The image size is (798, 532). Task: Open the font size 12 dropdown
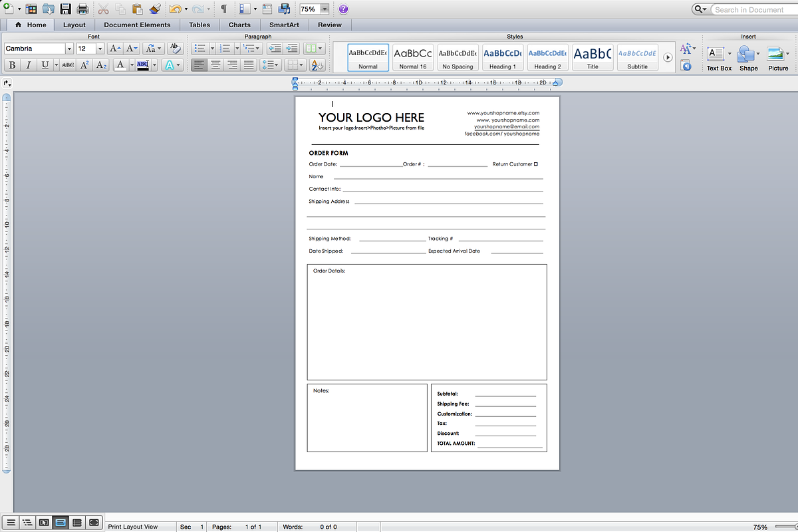100,49
